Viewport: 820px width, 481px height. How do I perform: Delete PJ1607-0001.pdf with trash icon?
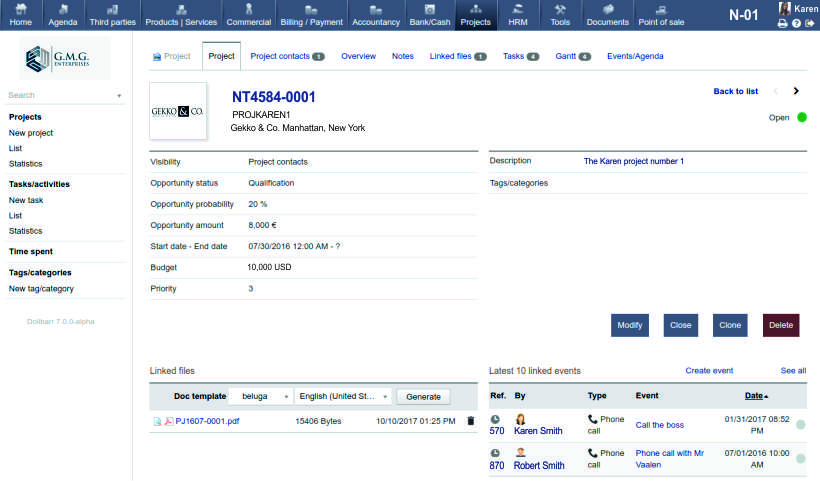471,421
